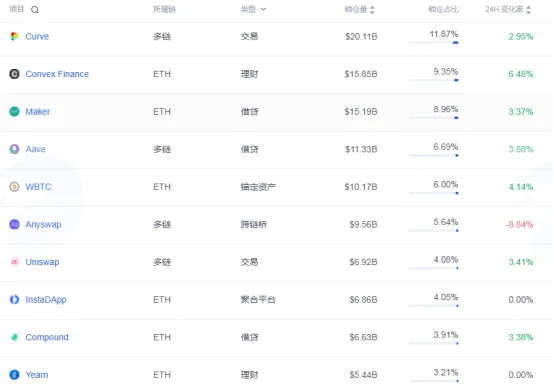Viewport: 554px width, 386px height.
Task: Click Curve's 11.87% share progress bar
Action: (433, 43)
